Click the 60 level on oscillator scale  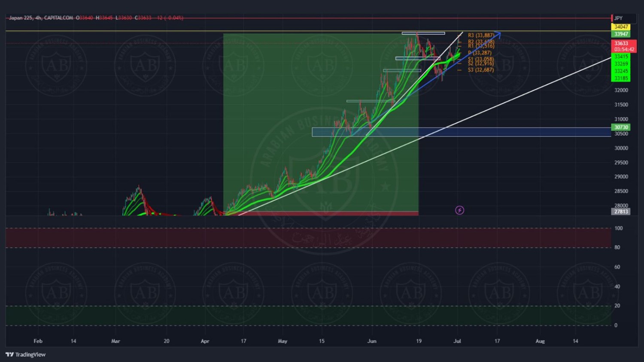(617, 267)
